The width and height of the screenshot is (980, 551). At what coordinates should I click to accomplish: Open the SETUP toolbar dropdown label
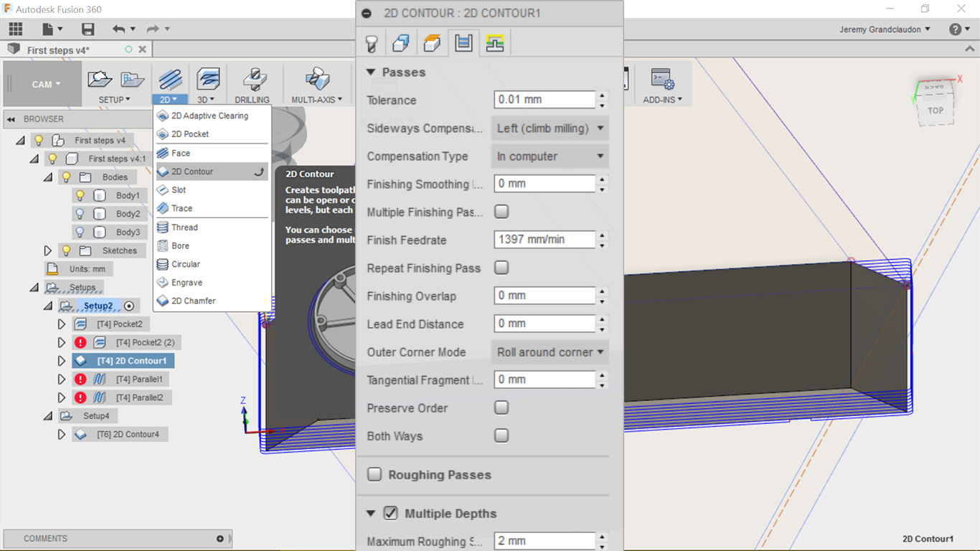(x=115, y=100)
